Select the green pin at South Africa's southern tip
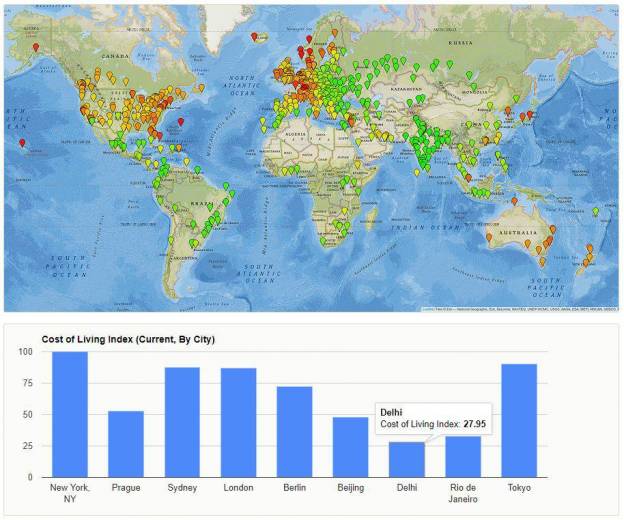Image resolution: width=624 pixels, height=520 pixels. pos(324,240)
